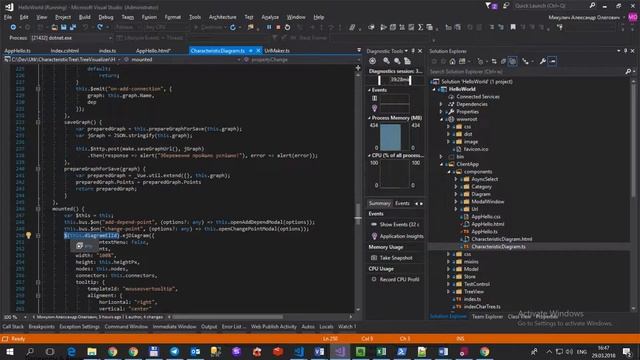640x360 pixels.
Task: Open the Debug menu
Action: [106, 17]
